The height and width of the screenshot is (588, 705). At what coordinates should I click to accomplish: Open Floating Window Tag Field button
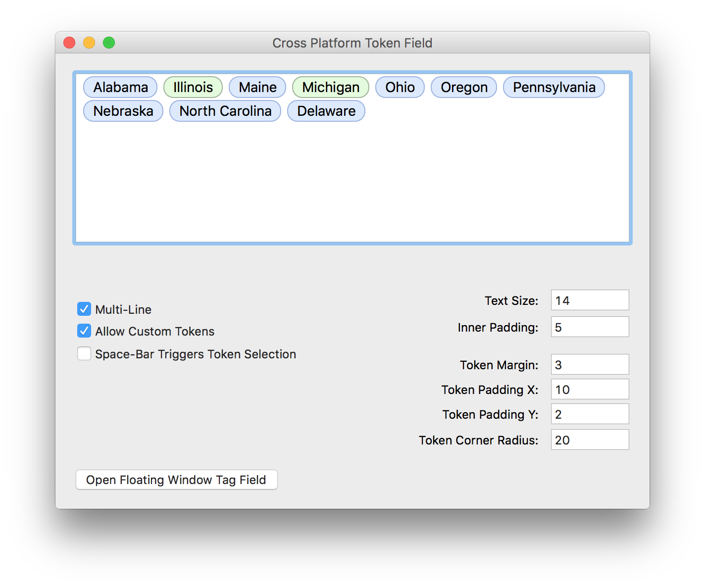click(177, 480)
